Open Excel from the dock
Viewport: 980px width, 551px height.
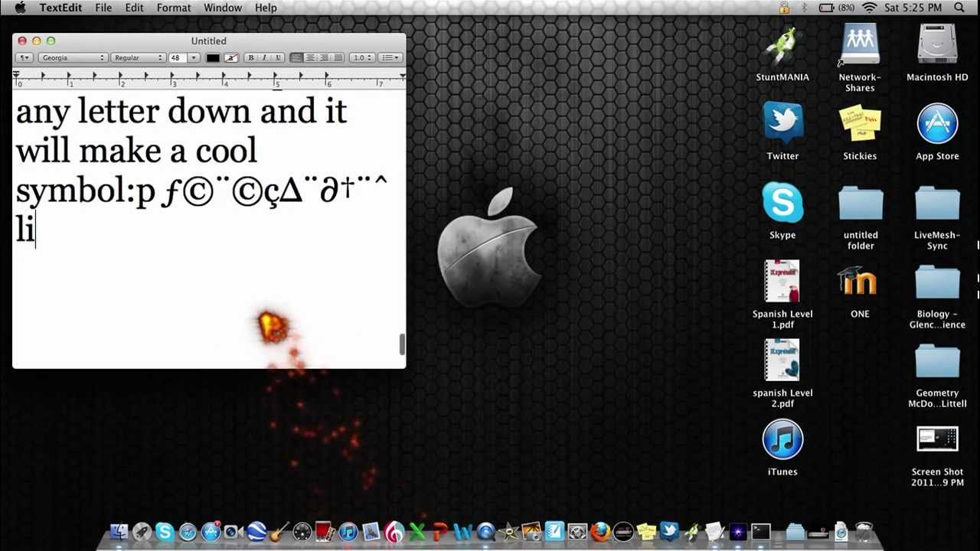pyautogui.click(x=416, y=531)
